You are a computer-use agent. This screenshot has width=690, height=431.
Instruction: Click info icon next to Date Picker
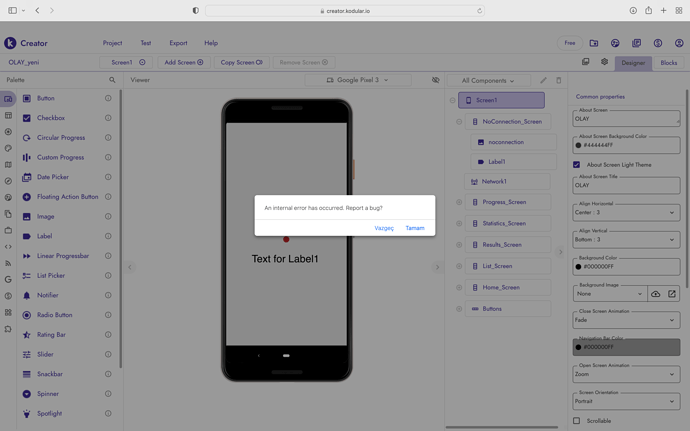point(108,177)
